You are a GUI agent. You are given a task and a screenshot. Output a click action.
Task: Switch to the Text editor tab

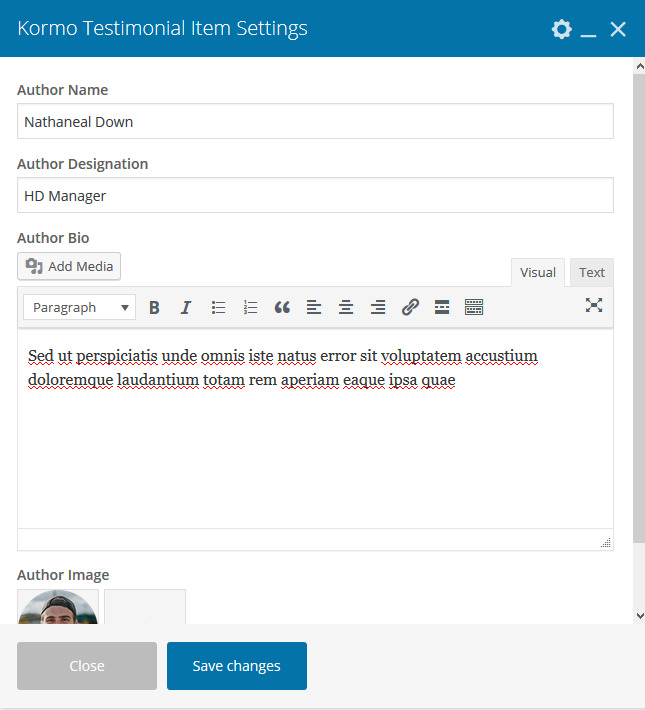pyautogui.click(x=592, y=272)
